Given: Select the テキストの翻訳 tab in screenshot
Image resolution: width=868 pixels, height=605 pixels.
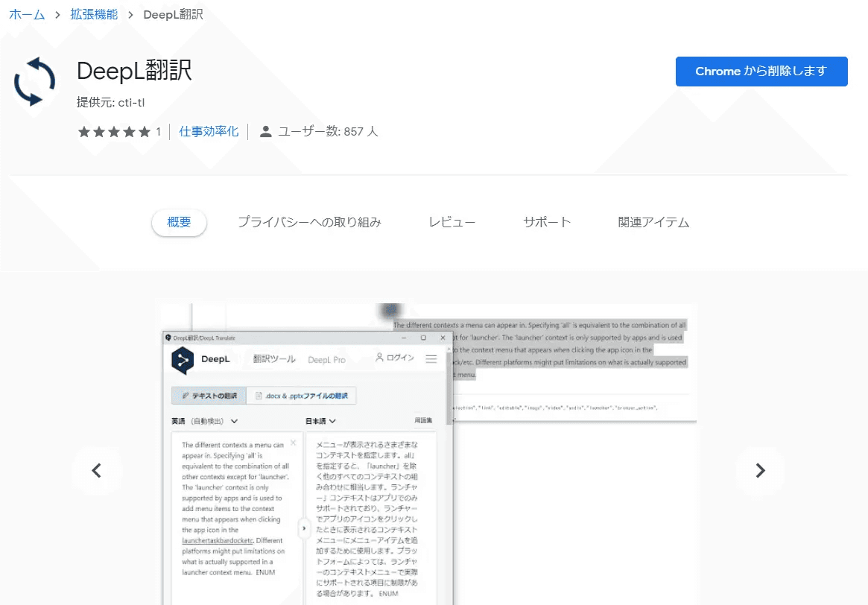Looking at the screenshot, I should (x=209, y=396).
